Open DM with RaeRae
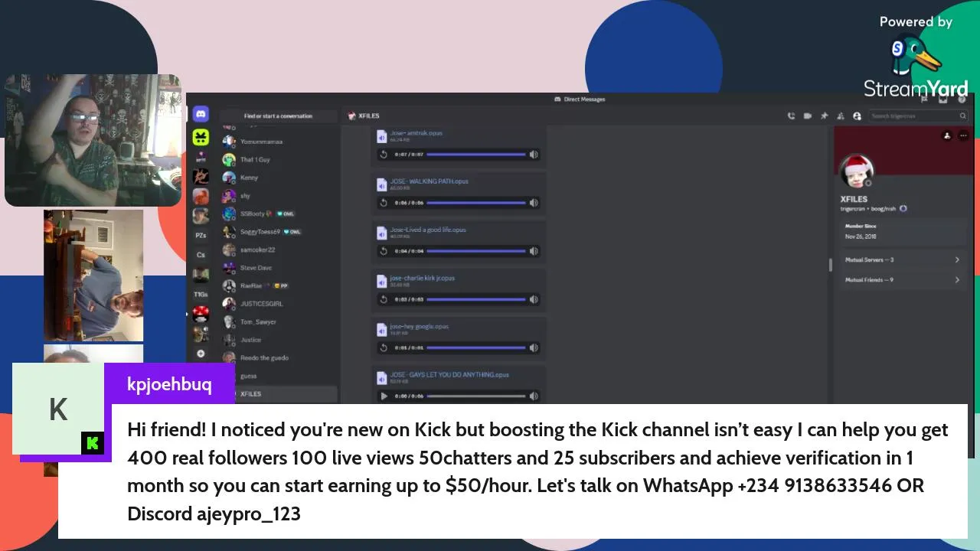Screen dimensions: 980x551 coord(279,285)
